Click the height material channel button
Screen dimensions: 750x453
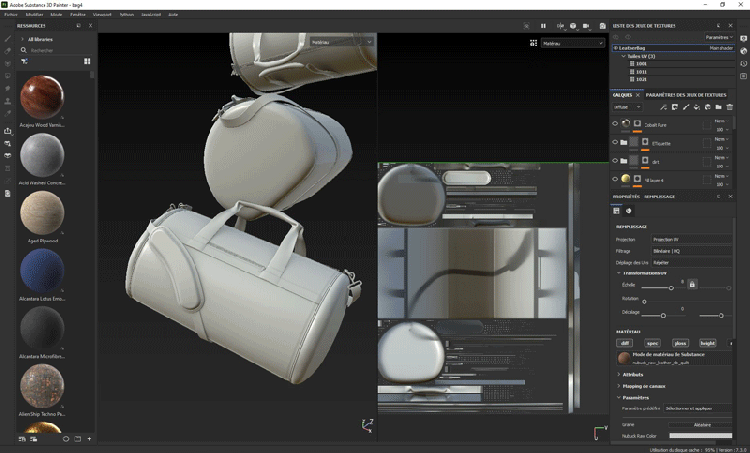point(708,343)
